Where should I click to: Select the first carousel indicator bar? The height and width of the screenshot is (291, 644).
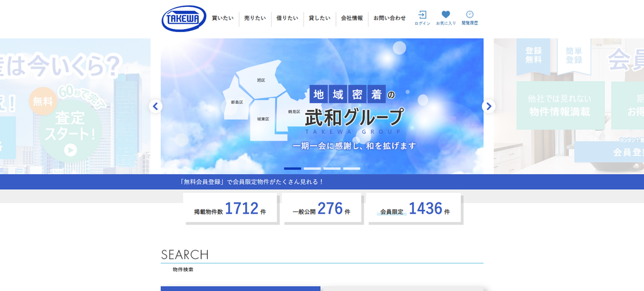click(x=292, y=168)
